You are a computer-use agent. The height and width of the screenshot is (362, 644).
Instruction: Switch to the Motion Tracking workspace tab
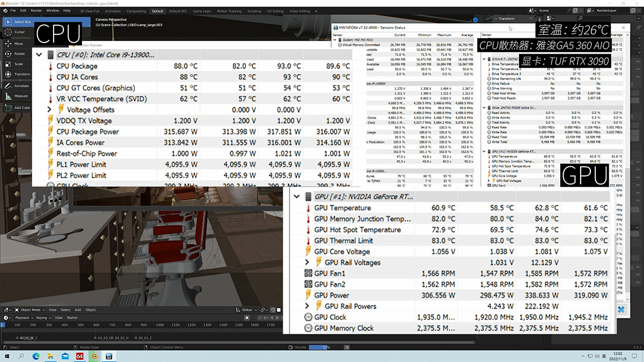click(x=229, y=11)
